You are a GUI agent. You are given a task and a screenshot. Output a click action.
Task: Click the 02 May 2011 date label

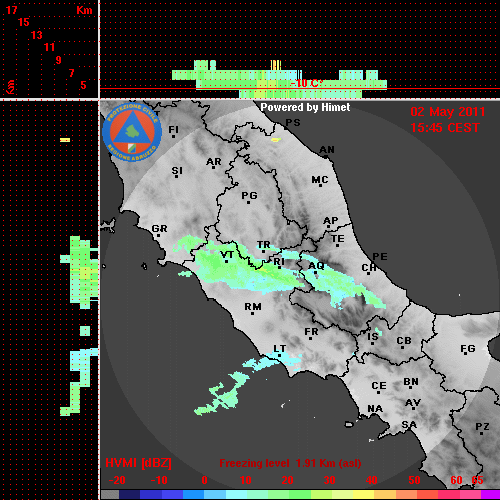[x=448, y=112]
